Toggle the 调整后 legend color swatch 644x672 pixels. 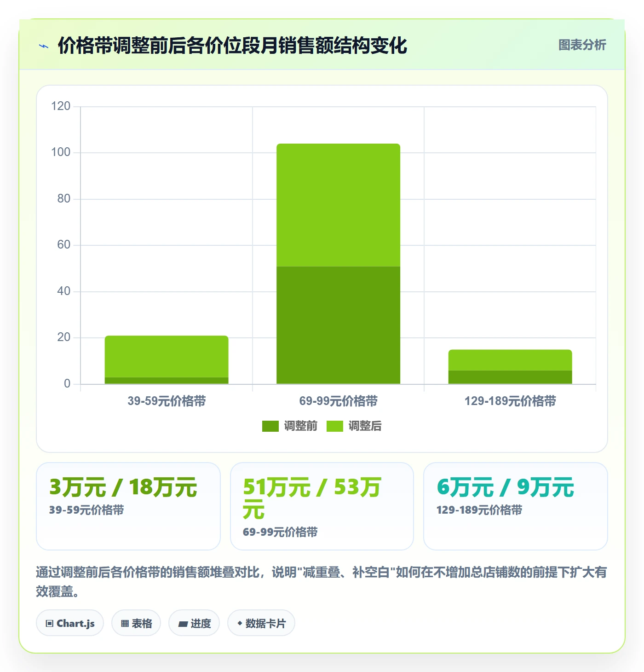point(335,426)
